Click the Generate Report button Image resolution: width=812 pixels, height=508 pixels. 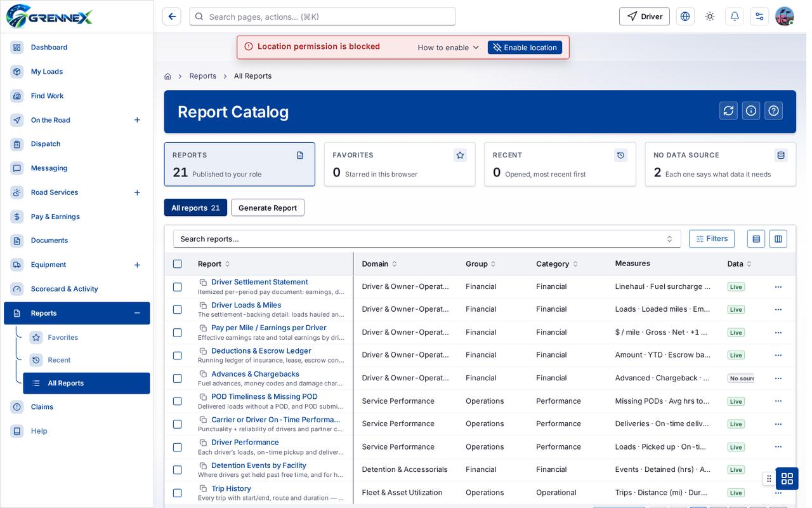tap(268, 208)
